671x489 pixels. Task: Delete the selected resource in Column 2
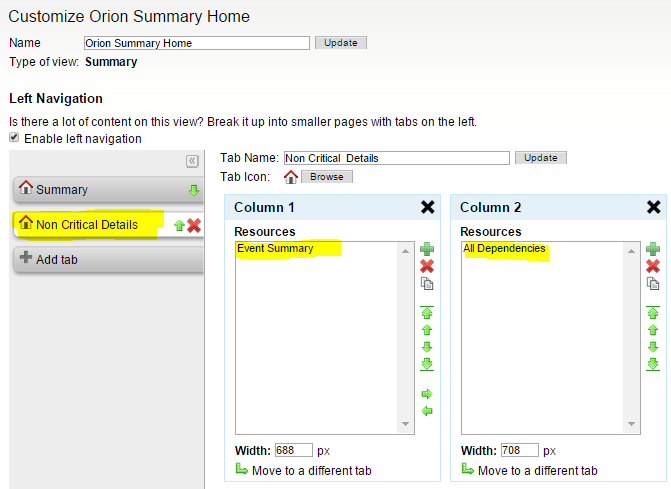653,266
